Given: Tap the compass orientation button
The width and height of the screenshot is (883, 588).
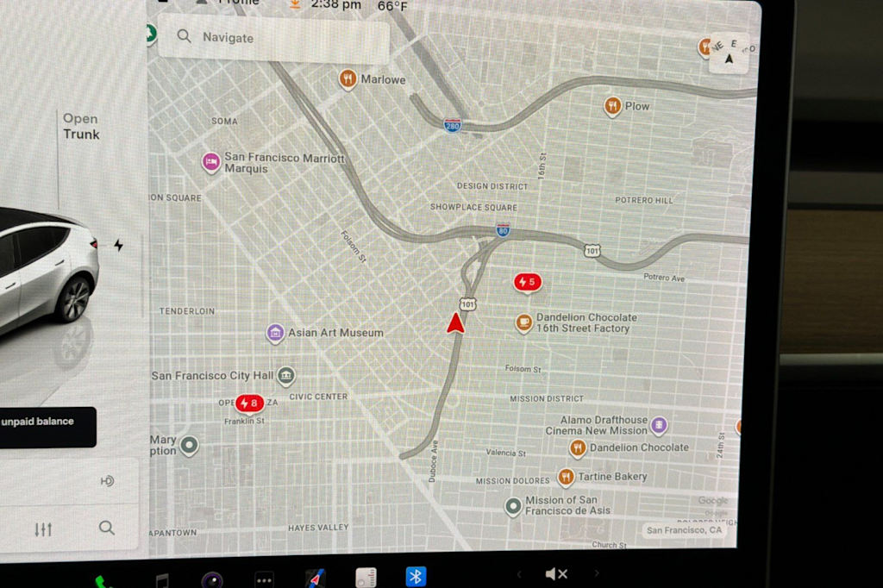Looking at the screenshot, I should (x=730, y=53).
